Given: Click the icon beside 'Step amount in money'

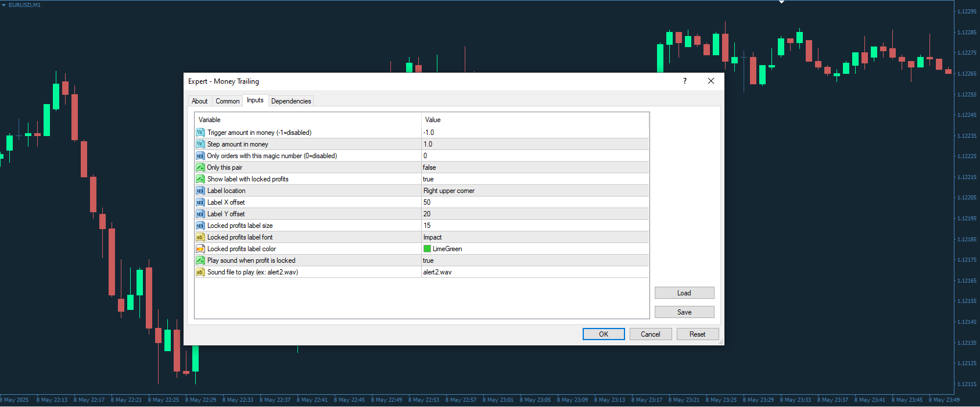Looking at the screenshot, I should tap(200, 144).
